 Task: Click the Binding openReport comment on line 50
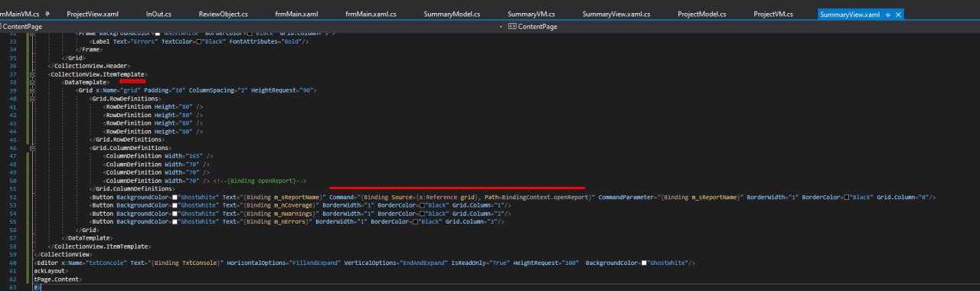click(260, 181)
